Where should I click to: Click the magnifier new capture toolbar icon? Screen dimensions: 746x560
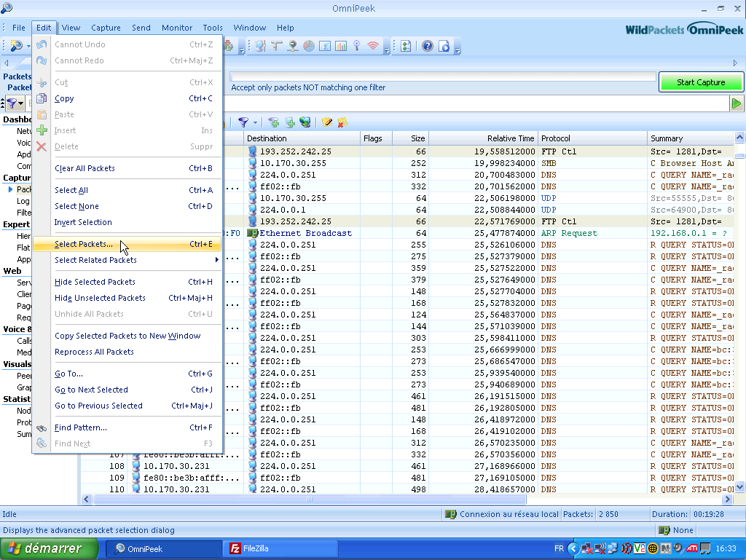click(x=16, y=46)
